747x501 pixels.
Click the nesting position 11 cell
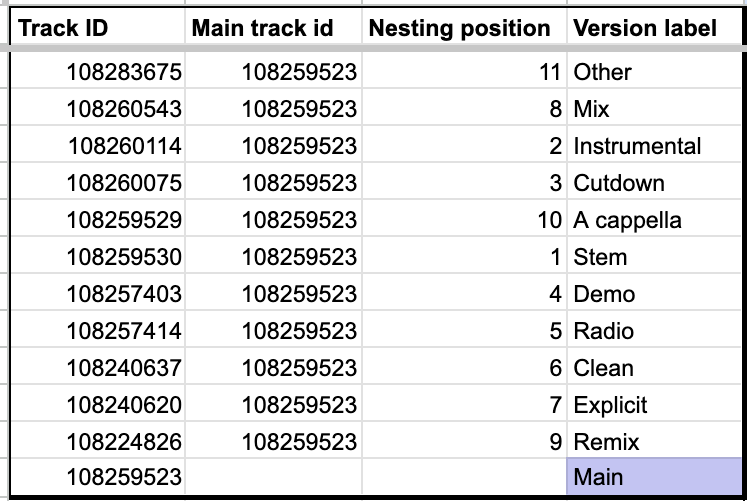(464, 72)
